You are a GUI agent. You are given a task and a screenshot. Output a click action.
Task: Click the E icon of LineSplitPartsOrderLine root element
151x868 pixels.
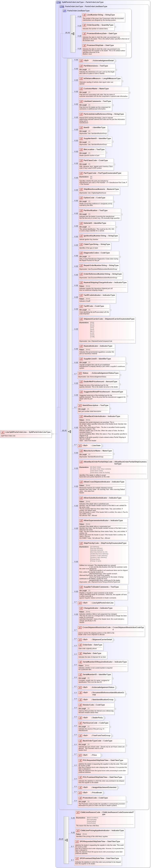coord(3,432)
